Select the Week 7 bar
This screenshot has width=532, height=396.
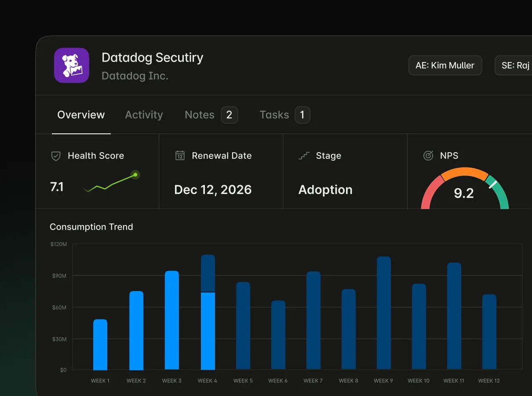pos(313,320)
